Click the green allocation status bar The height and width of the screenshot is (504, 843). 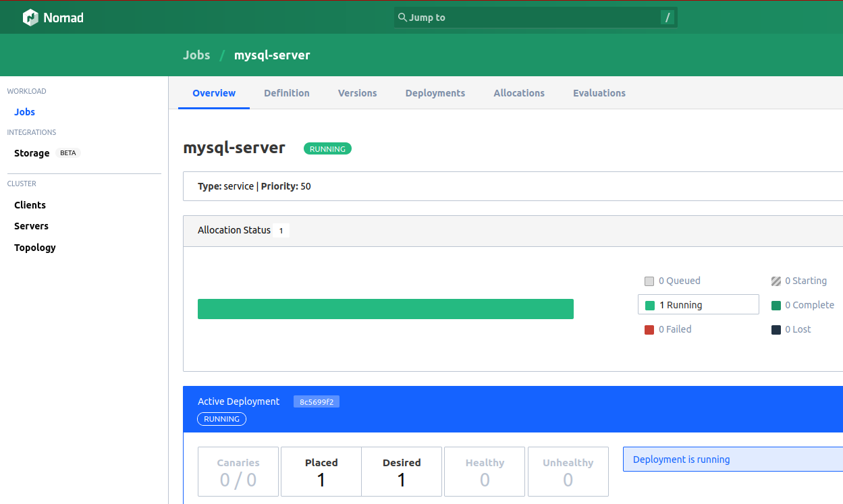385,309
